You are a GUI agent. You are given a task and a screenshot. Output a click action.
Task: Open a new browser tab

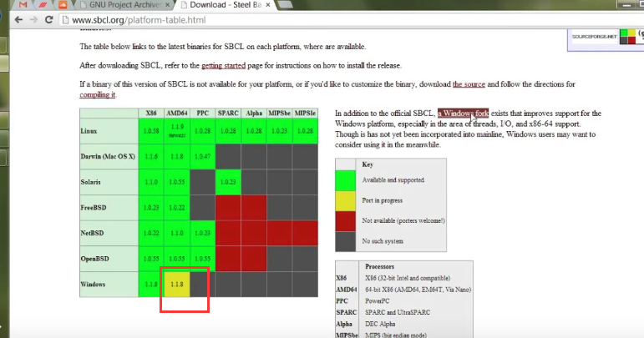point(285,5)
